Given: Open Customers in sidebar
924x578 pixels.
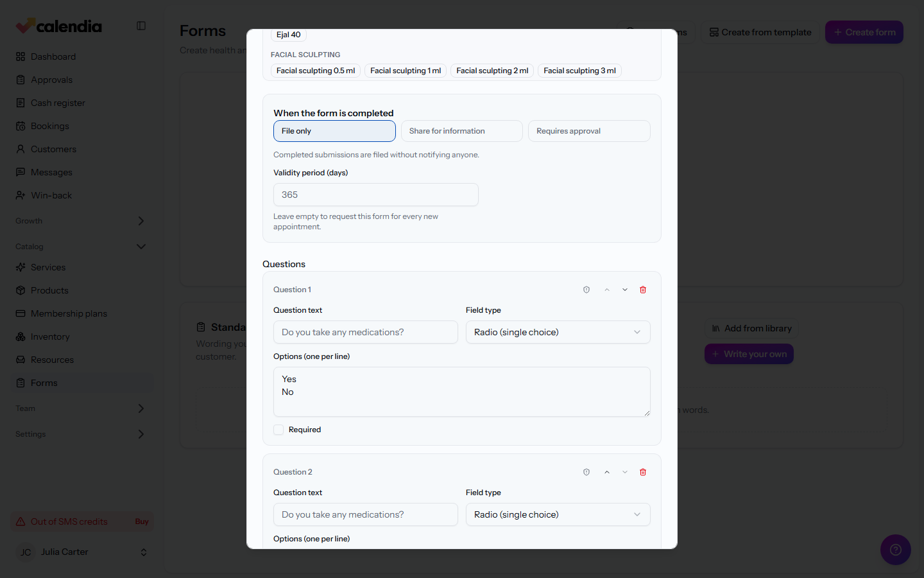Looking at the screenshot, I should (82, 149).
